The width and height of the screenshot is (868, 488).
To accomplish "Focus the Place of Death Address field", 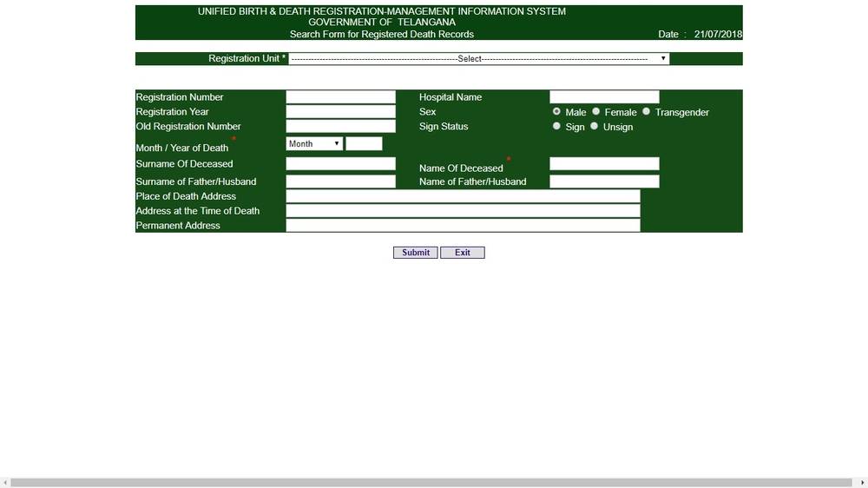I will pyautogui.click(x=464, y=196).
